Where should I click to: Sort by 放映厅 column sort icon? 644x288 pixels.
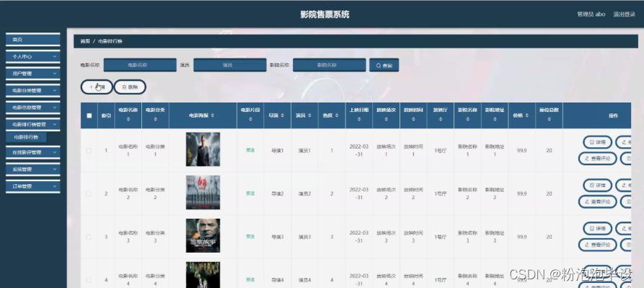pos(441,119)
